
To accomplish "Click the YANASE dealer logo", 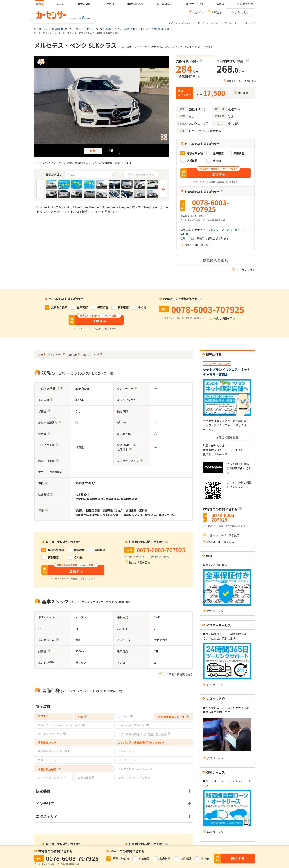I will [x=213, y=467].
